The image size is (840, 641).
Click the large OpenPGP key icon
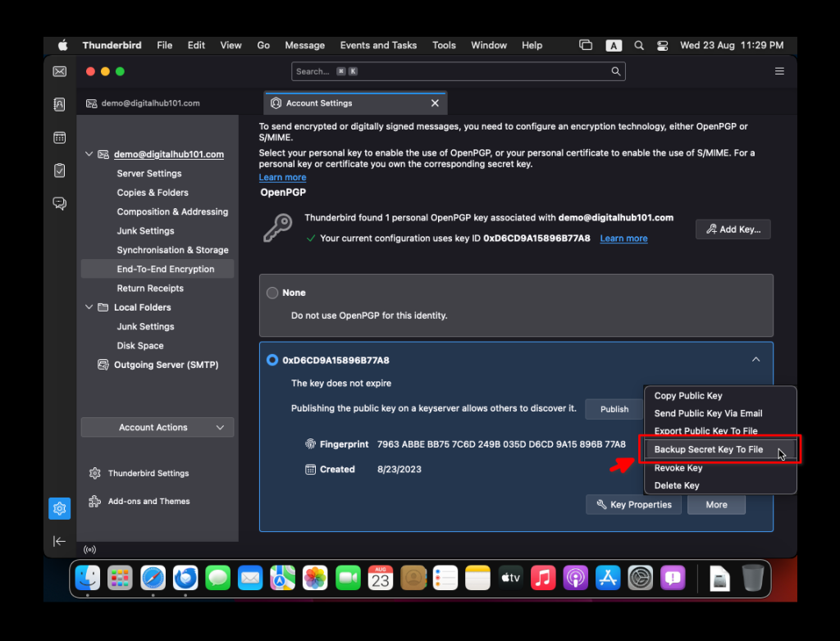click(277, 228)
